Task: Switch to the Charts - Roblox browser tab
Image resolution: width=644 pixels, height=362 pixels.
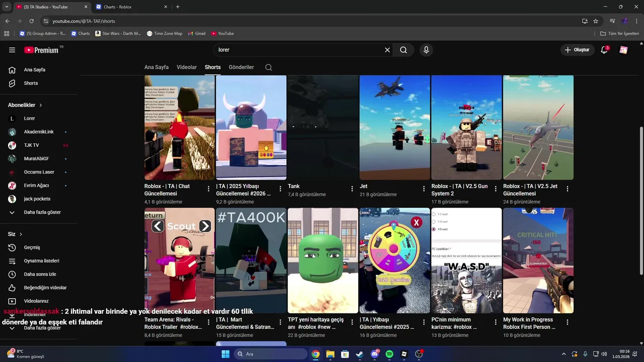Action: [132, 7]
